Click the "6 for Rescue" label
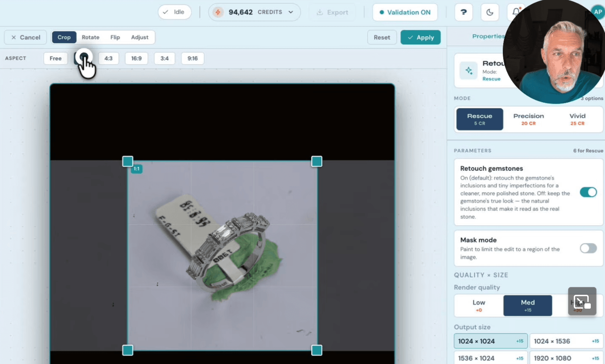Image resolution: width=605 pixels, height=364 pixels. pos(588,151)
